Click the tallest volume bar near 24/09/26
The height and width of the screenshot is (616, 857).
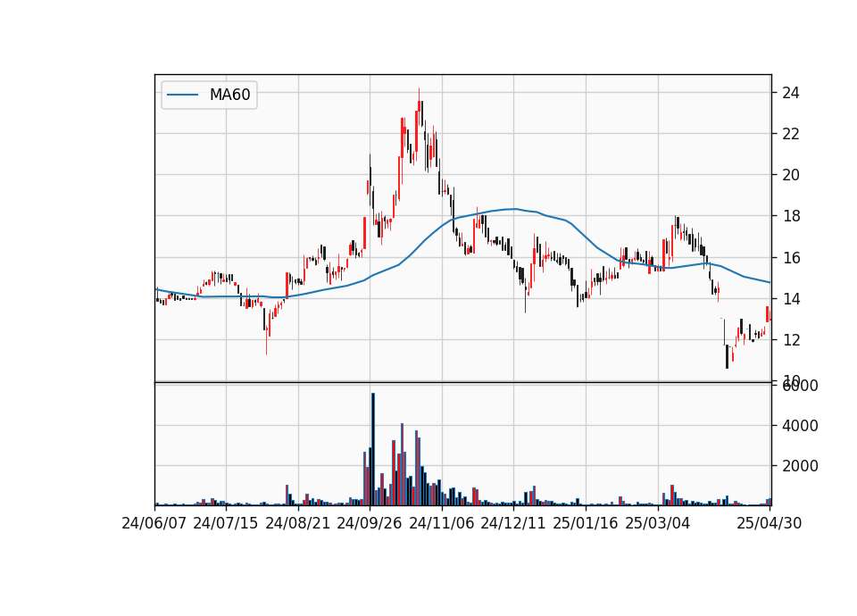coord(373,449)
